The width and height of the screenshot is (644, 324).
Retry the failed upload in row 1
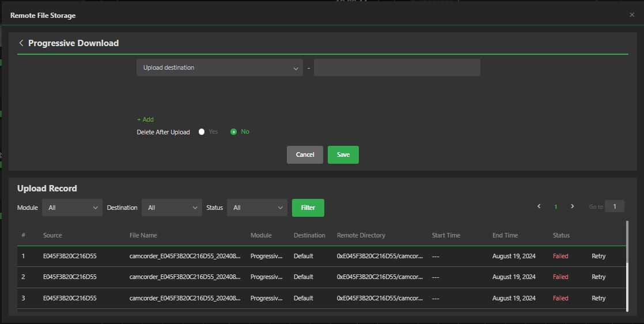[x=598, y=256]
